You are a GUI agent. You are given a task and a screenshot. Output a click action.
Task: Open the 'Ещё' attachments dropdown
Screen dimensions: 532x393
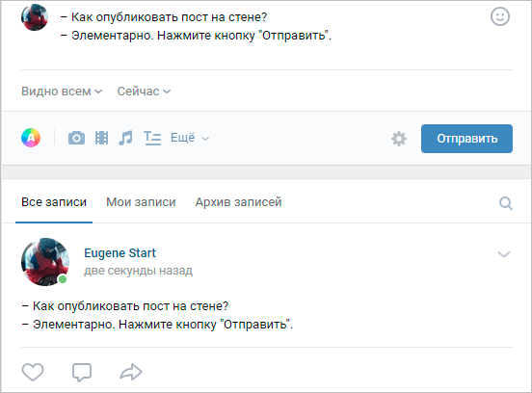point(190,138)
